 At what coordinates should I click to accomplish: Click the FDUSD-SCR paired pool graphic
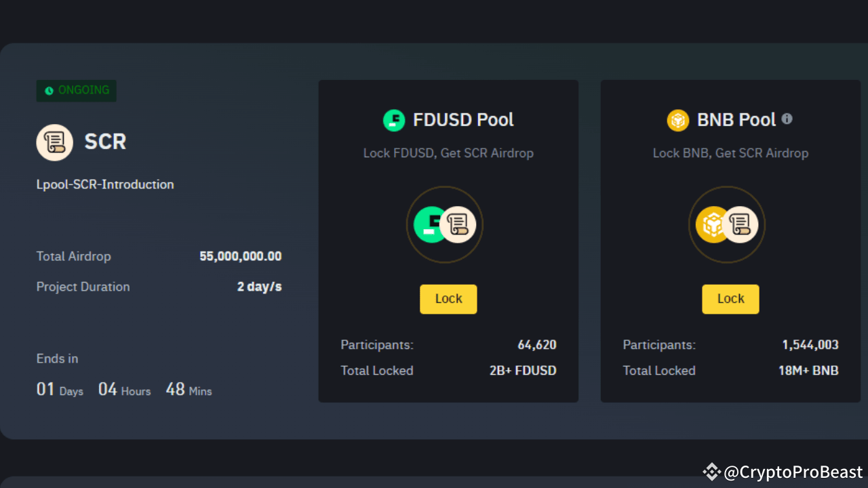445,224
